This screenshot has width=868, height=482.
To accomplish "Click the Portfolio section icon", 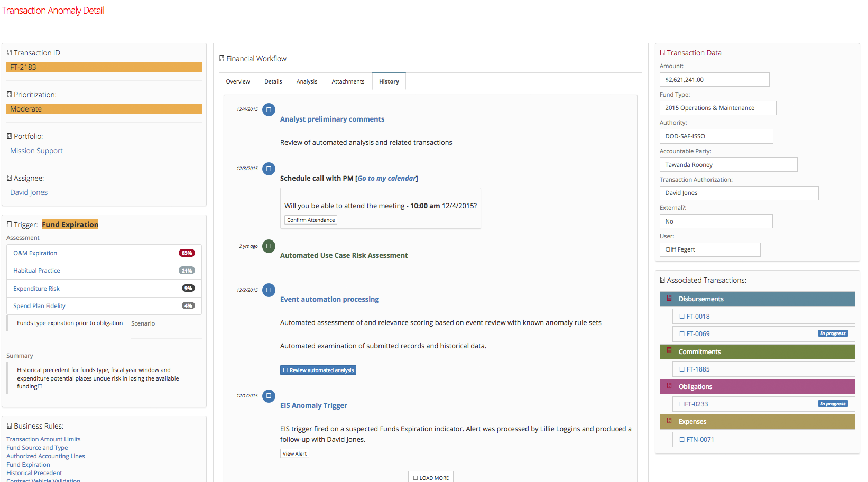I will point(9,136).
